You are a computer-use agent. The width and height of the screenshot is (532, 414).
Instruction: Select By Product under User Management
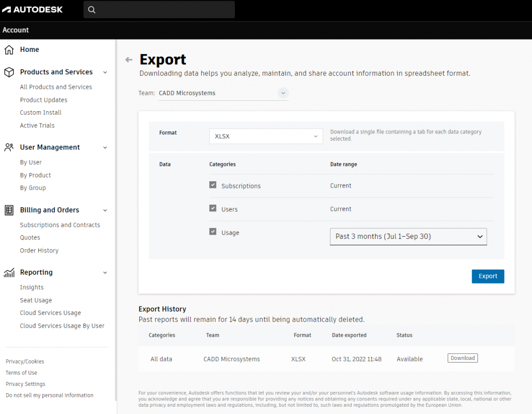pos(35,175)
